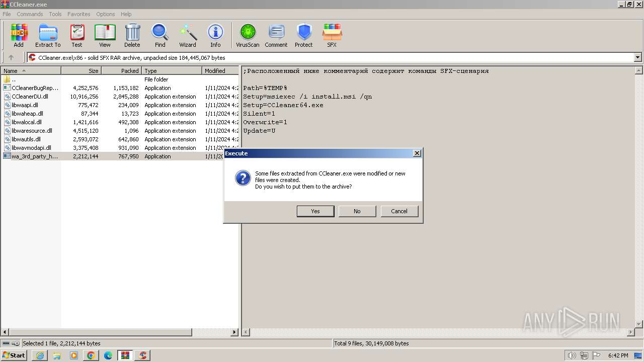Select CCleanerBugRep... application file
The height and width of the screenshot is (362, 644).
pos(120,88)
